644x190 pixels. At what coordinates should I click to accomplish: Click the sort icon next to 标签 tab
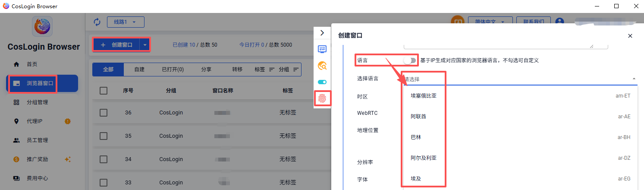point(272,70)
